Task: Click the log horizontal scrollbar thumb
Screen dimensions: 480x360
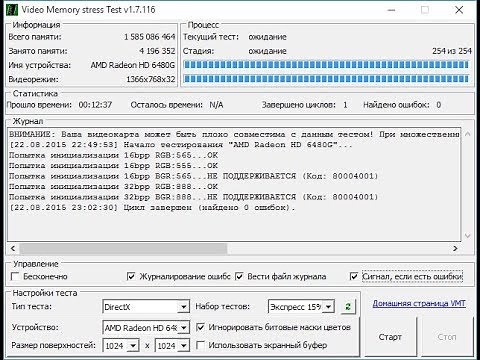Action: (123, 248)
